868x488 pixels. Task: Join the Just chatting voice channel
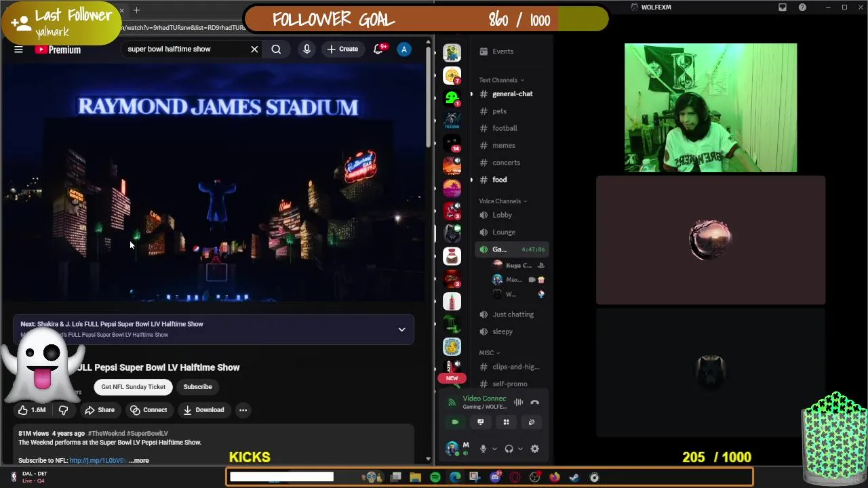[512, 314]
